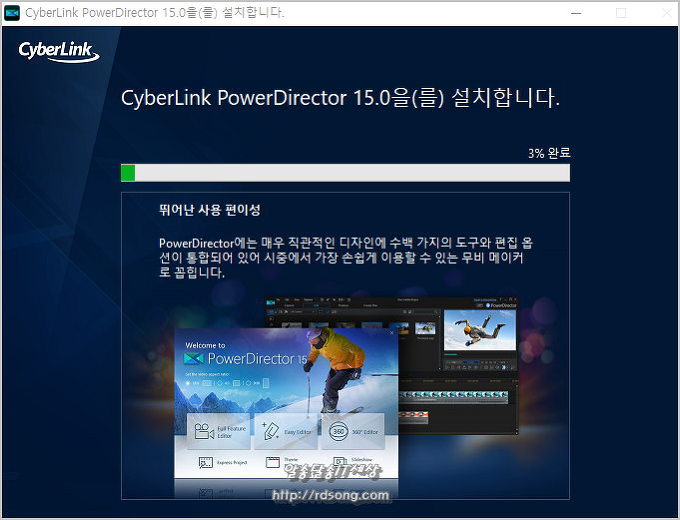This screenshot has width=680, height=520.
Task: Click the '뛰어난 사용 편이성' feature heading
Action: tap(209, 210)
